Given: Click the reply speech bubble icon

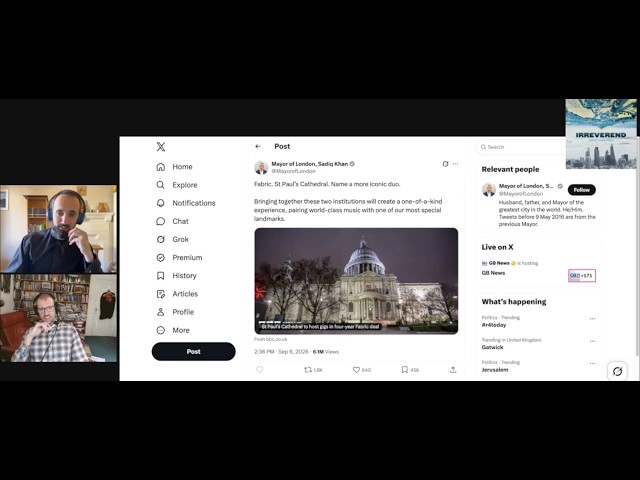Looking at the screenshot, I should click(x=260, y=369).
